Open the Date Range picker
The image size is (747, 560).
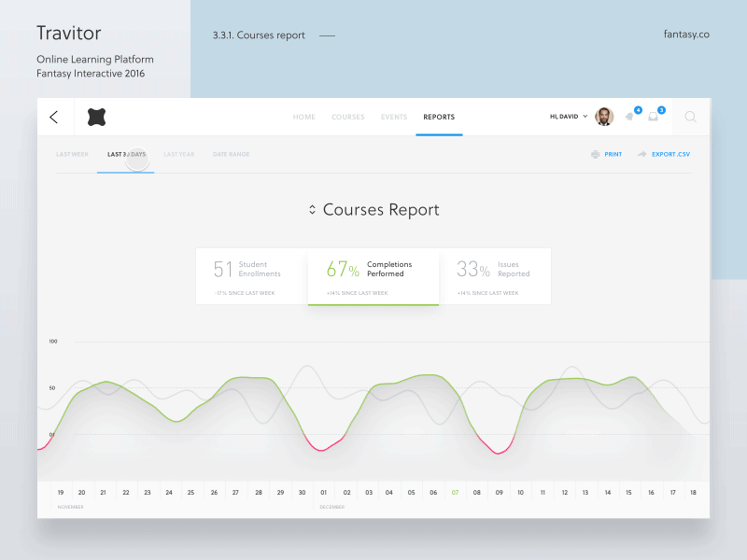point(231,154)
